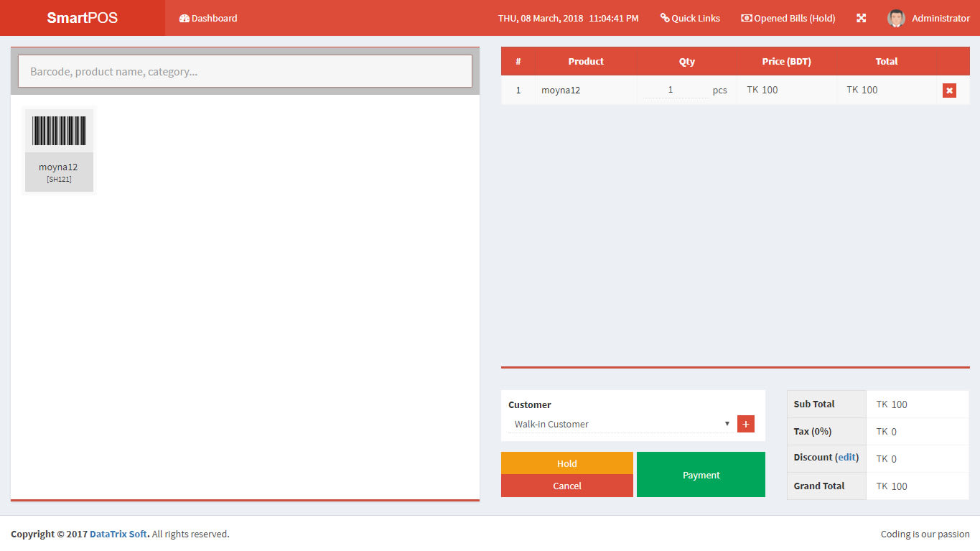
Task: Click the Sub Total value TK 100
Action: [x=892, y=404]
